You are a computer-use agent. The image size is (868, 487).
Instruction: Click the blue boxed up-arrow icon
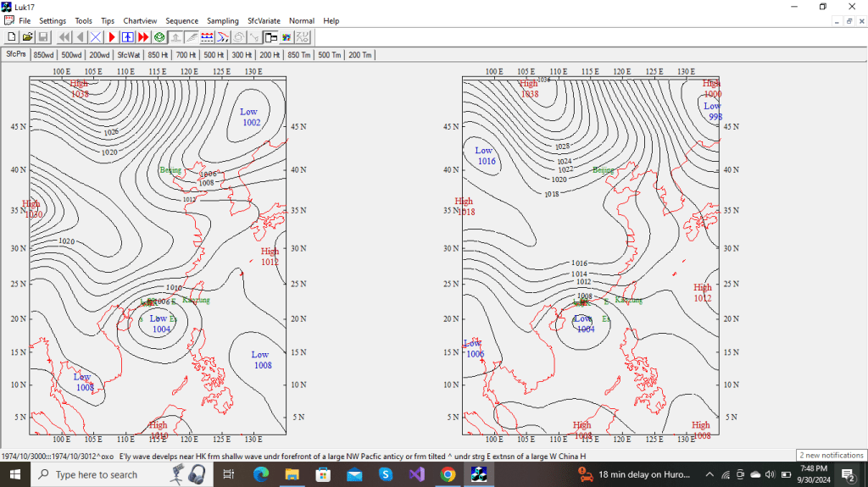[x=127, y=37]
